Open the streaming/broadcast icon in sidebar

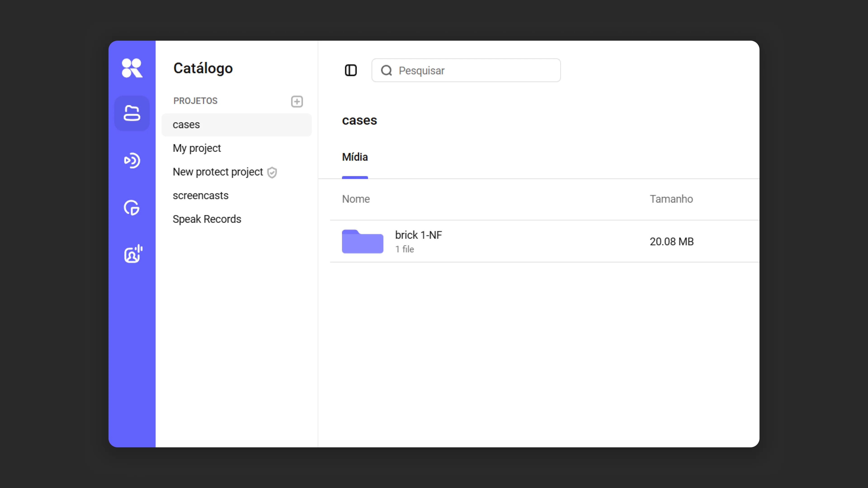(132, 160)
